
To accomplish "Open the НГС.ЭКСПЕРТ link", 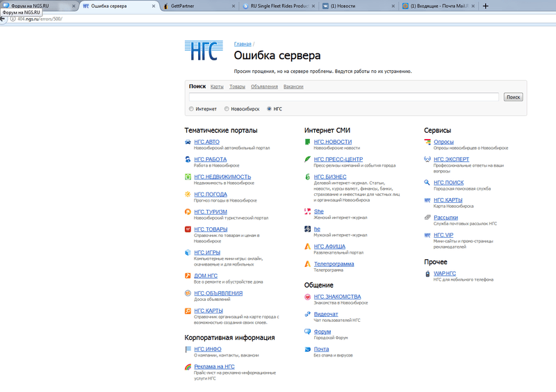I will tap(451, 159).
